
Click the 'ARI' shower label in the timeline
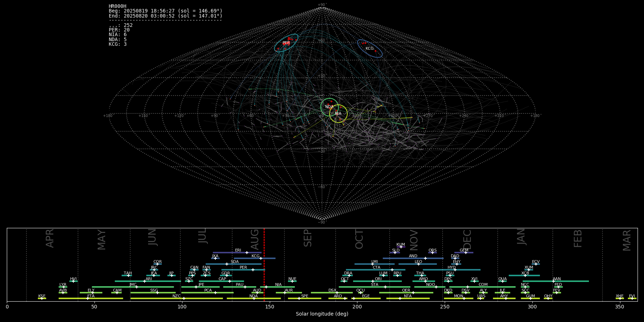(149, 279)
